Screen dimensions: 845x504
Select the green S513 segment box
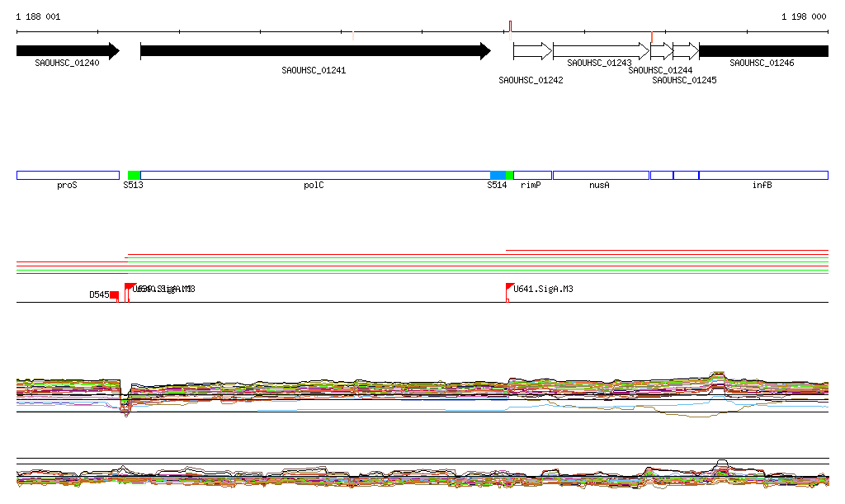pyautogui.click(x=134, y=175)
